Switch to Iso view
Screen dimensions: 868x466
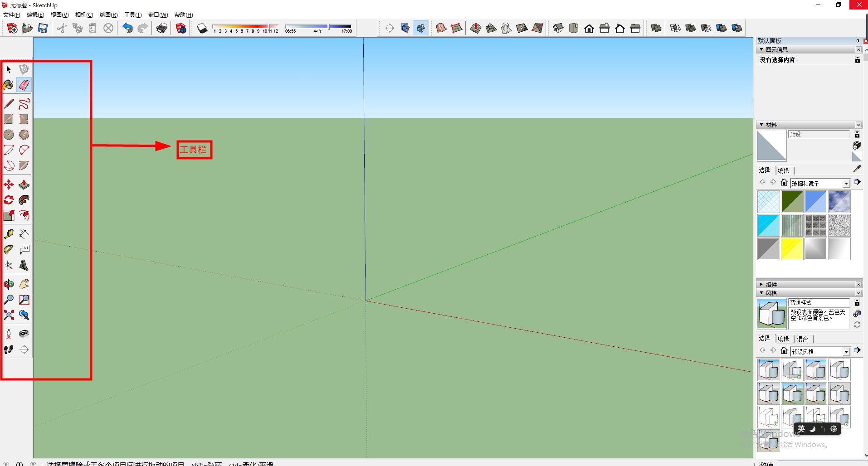558,29
